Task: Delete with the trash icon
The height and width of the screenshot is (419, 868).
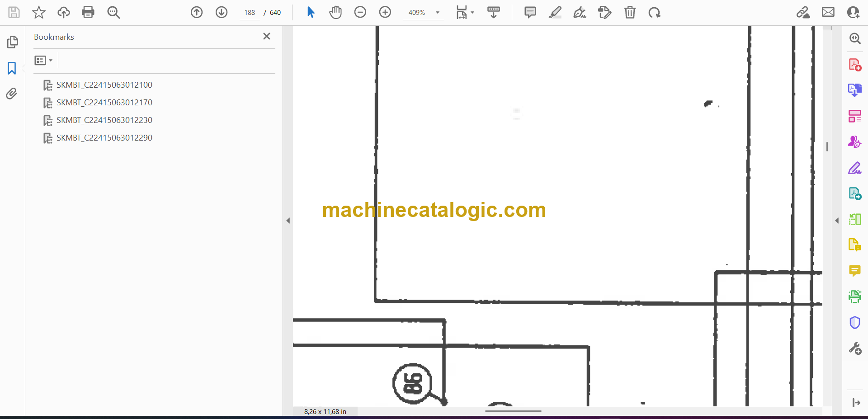Action: [630, 12]
